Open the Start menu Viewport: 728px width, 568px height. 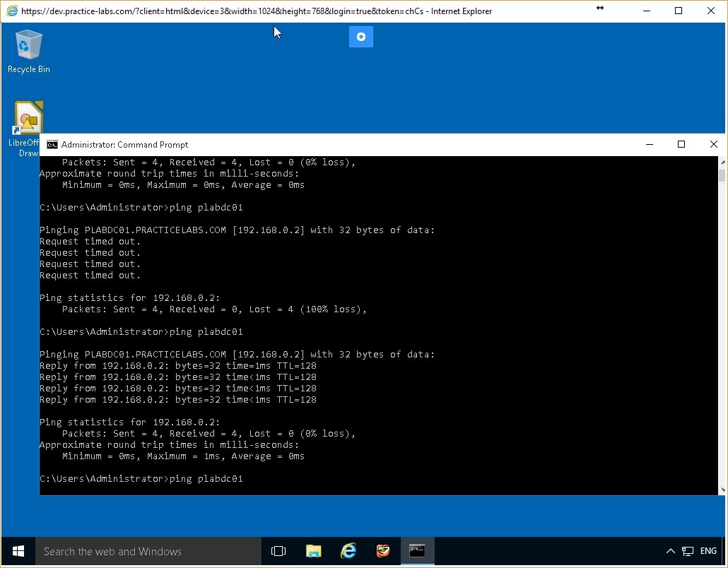(x=17, y=551)
